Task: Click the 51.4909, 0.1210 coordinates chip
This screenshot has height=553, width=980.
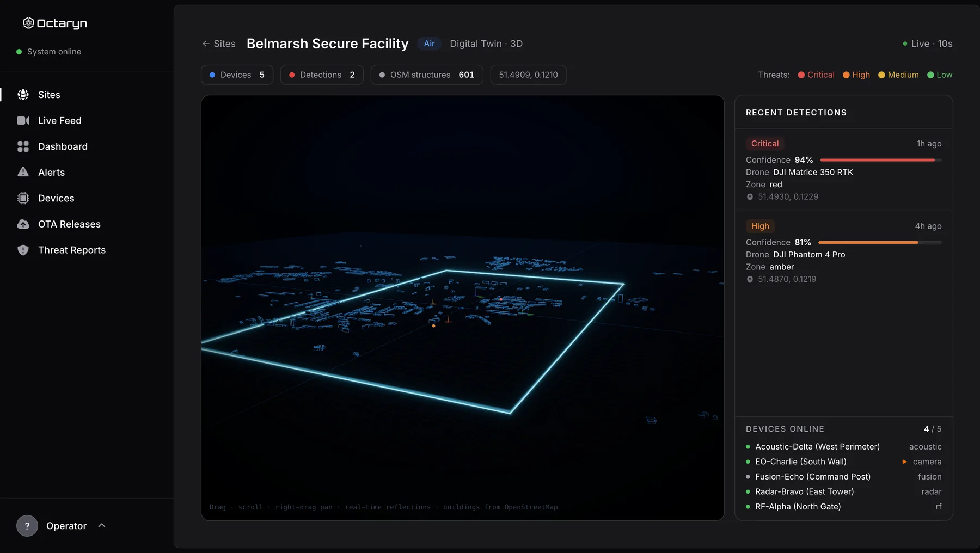Action: pyautogui.click(x=528, y=75)
